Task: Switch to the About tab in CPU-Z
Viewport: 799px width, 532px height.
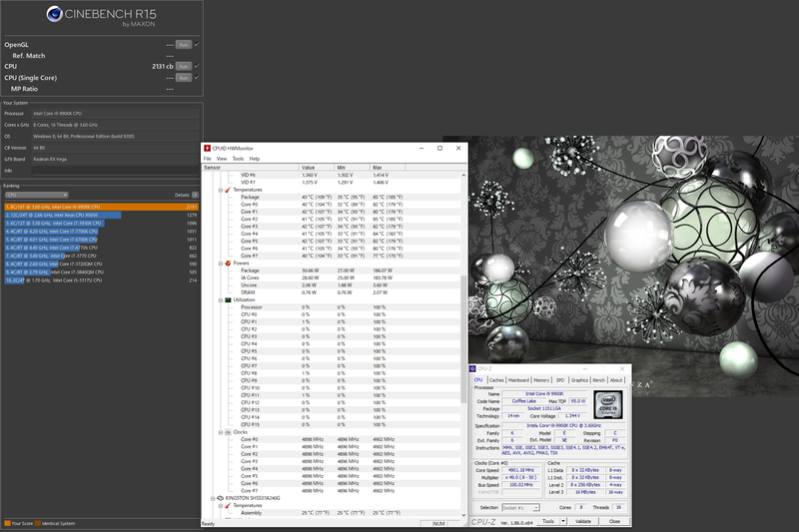Action: 616,380
